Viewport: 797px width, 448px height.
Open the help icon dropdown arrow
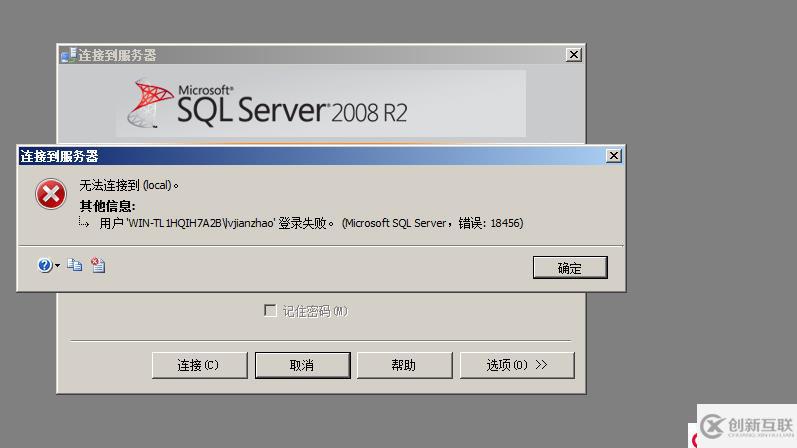(x=57, y=265)
